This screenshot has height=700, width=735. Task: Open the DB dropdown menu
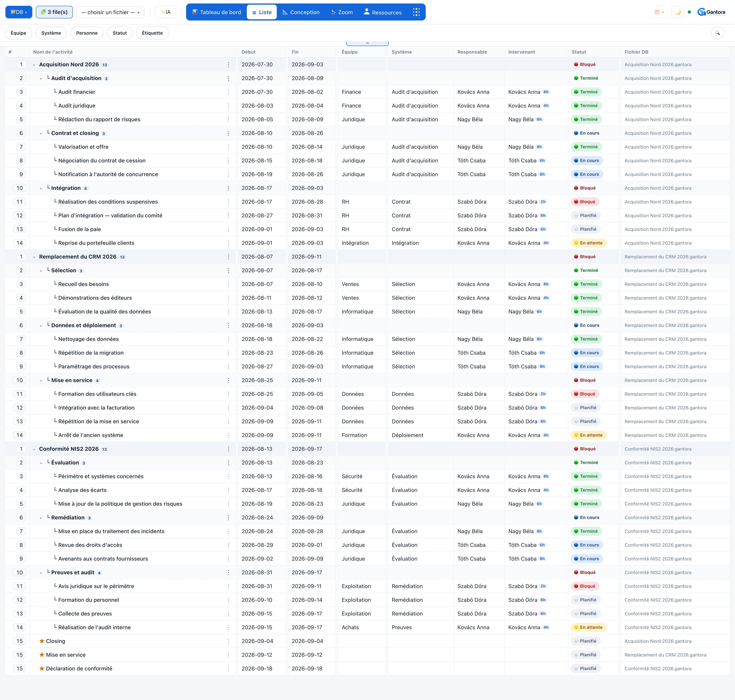coord(19,12)
